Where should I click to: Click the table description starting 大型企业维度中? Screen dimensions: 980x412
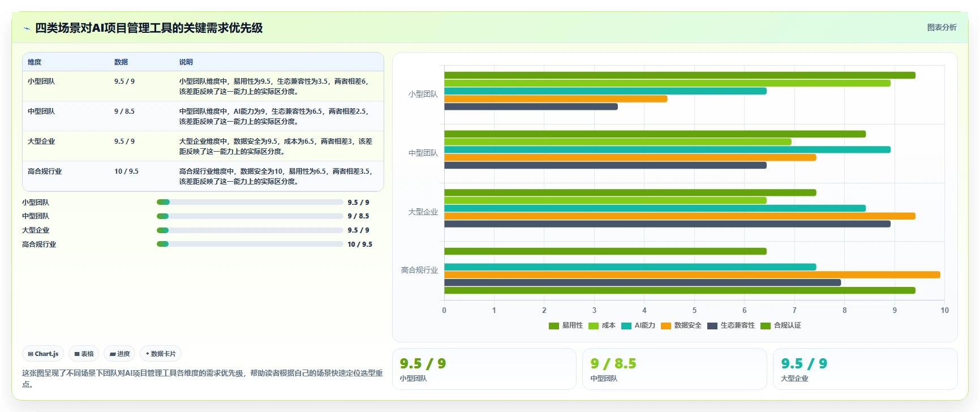point(276,147)
